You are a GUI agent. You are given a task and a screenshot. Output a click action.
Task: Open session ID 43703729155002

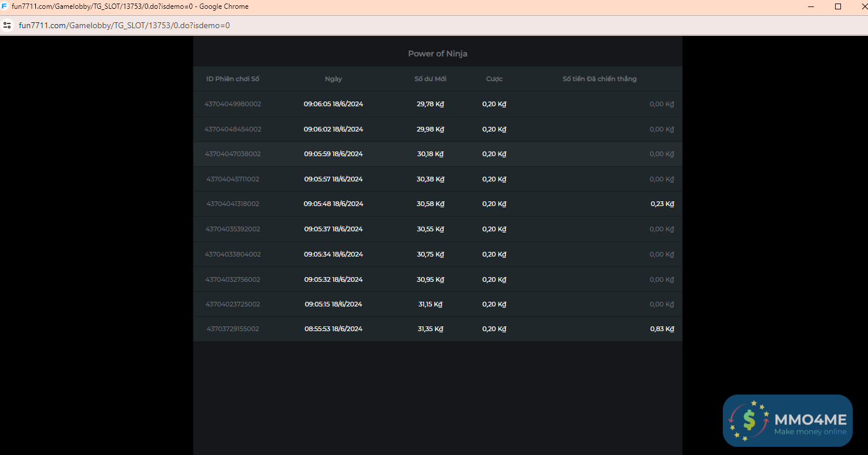click(x=233, y=329)
